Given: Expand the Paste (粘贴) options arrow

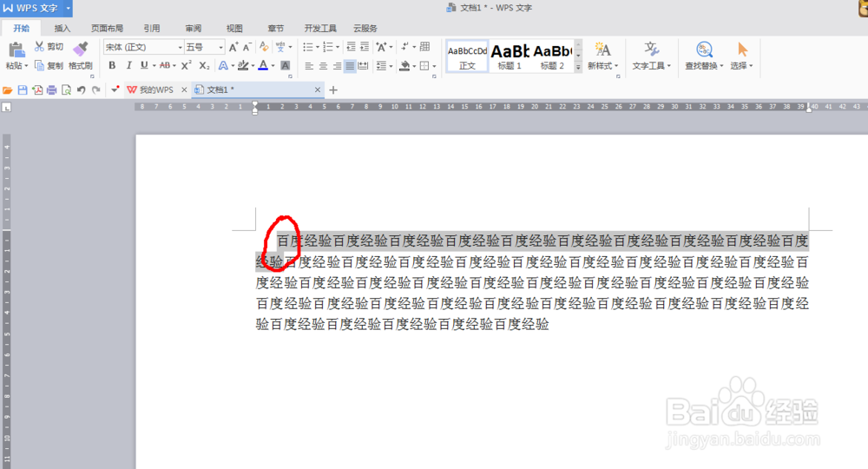Looking at the screenshot, I should (26, 66).
